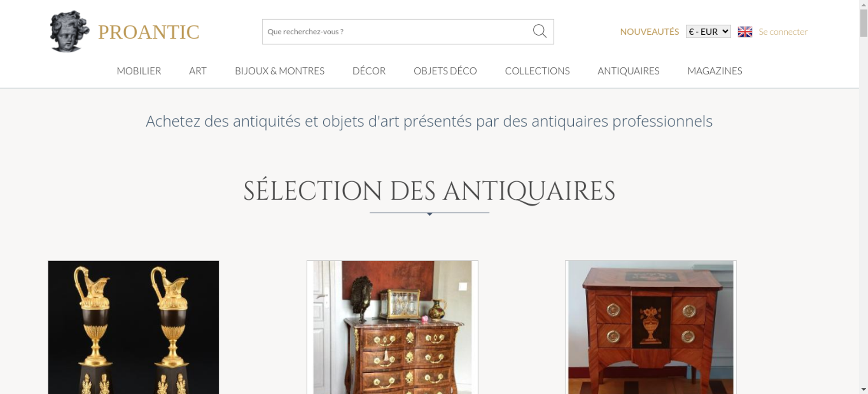Open the marquetry chest thumbnail
The height and width of the screenshot is (394, 868).
coord(651,327)
